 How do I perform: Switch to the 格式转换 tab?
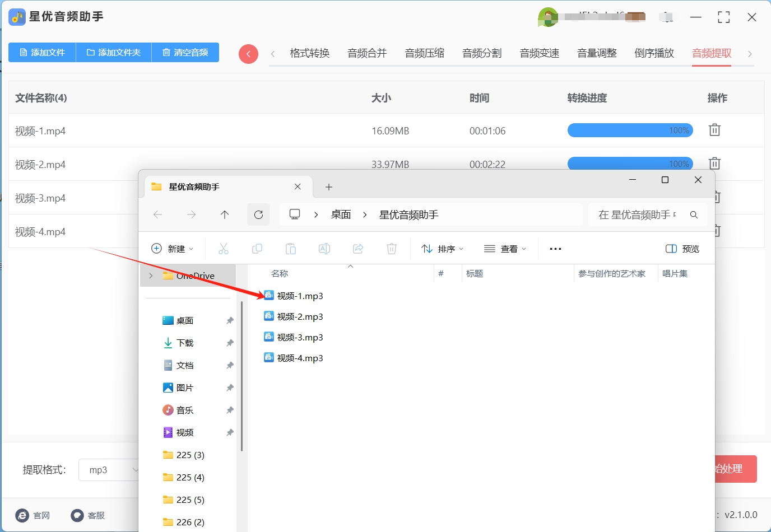pyautogui.click(x=310, y=53)
